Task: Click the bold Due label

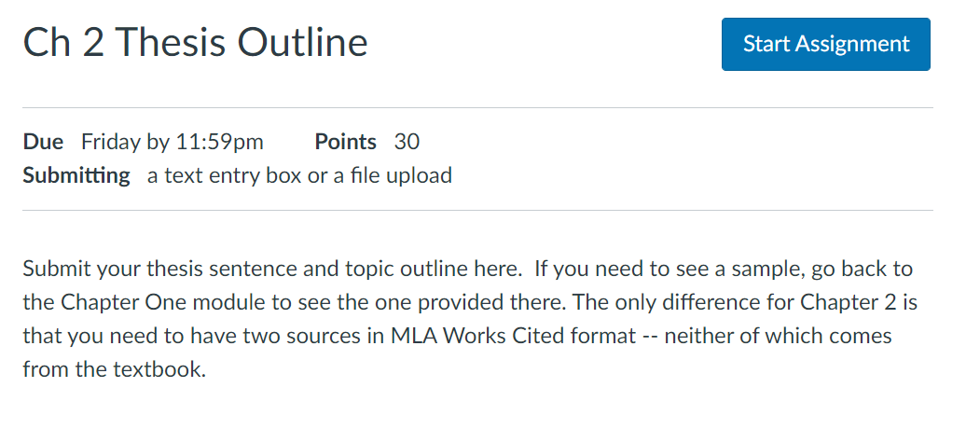Action: coord(43,142)
